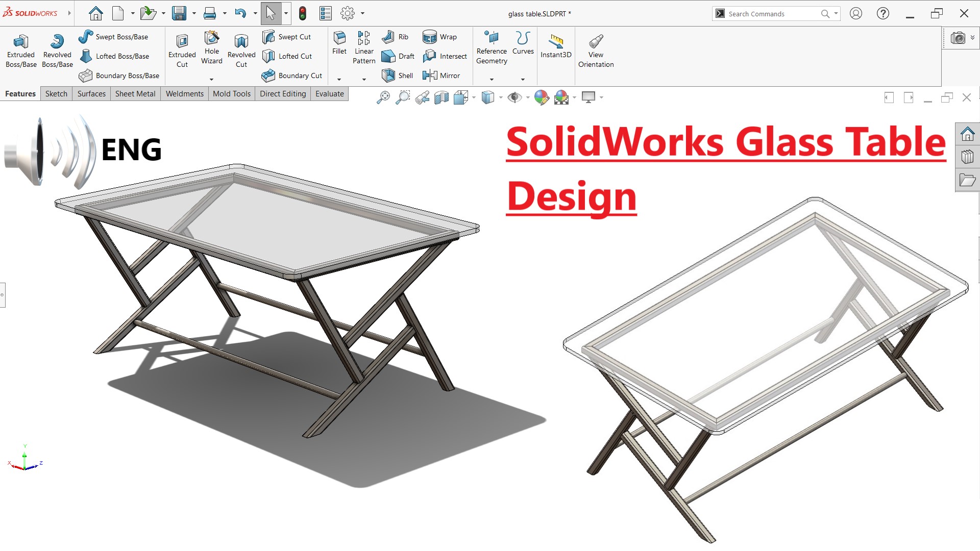Switch to the Sketch tab

[56, 94]
